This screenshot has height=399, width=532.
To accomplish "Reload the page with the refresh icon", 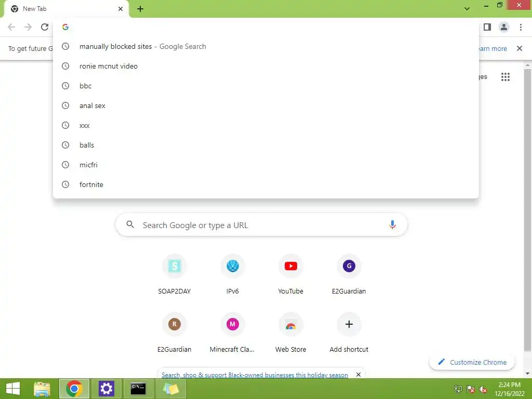I will pos(45,27).
